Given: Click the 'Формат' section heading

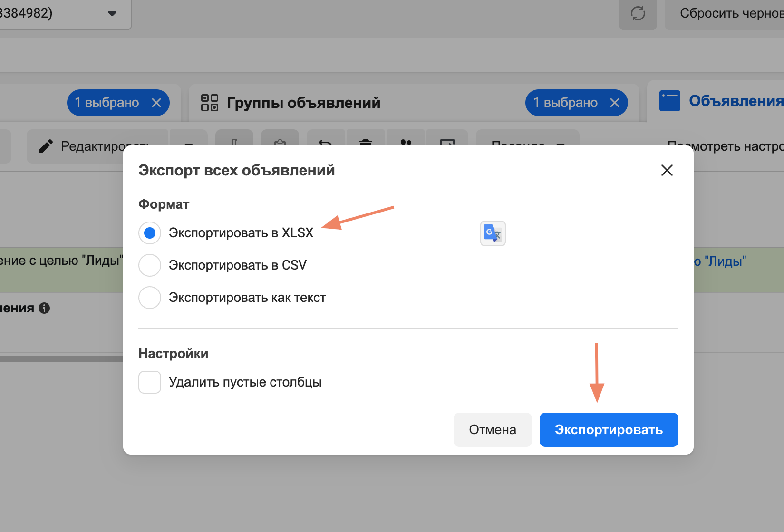Looking at the screenshot, I should tap(164, 204).
